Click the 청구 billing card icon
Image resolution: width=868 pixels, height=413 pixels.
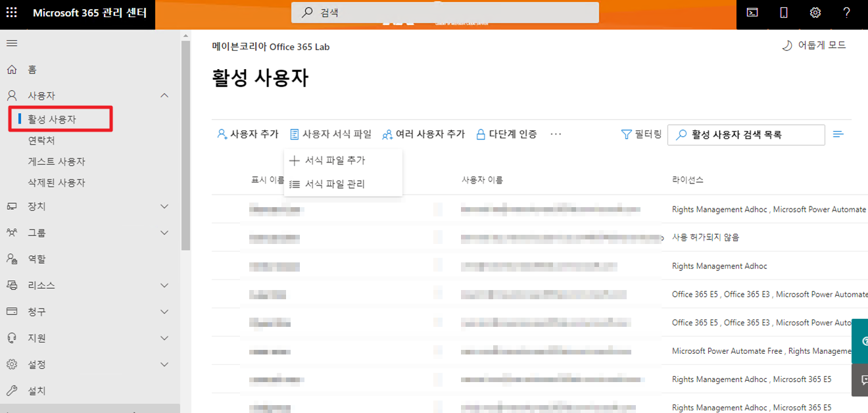click(12, 312)
